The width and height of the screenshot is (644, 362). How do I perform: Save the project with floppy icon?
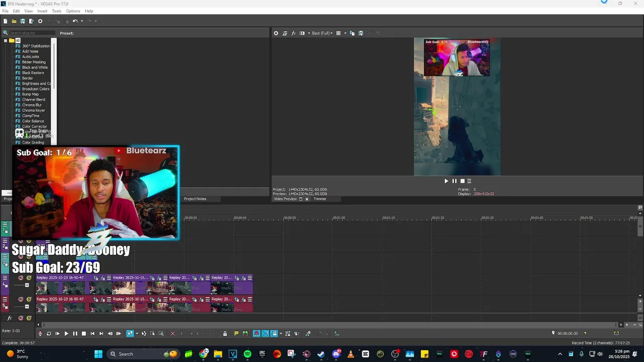(23, 21)
